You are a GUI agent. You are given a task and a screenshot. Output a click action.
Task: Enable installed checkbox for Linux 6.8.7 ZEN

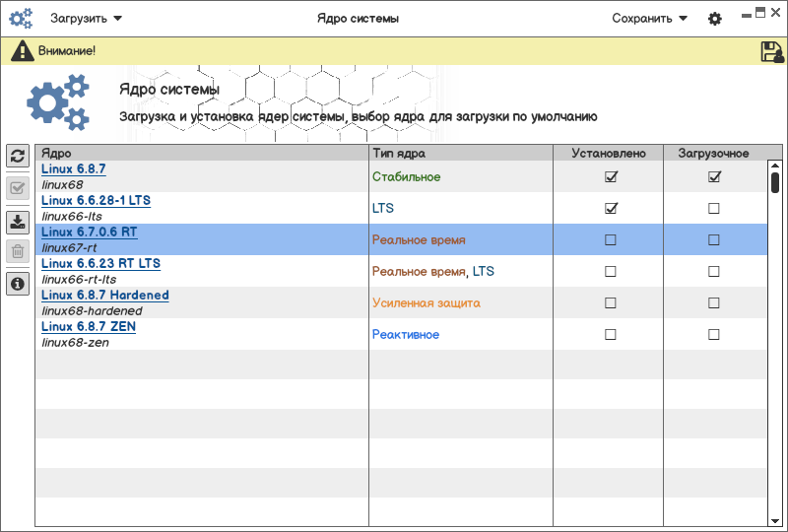coord(611,335)
